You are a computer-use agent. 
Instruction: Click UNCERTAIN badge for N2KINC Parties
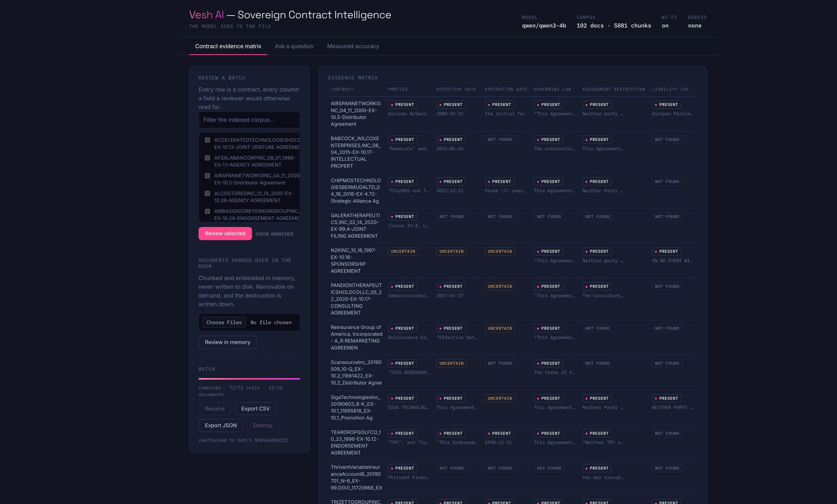click(403, 251)
